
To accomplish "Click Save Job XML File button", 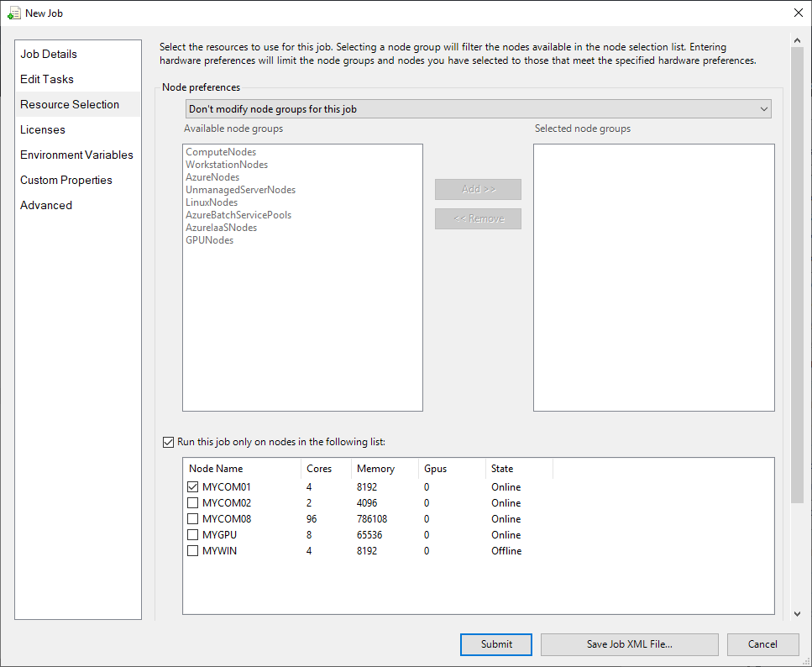I will [x=629, y=644].
